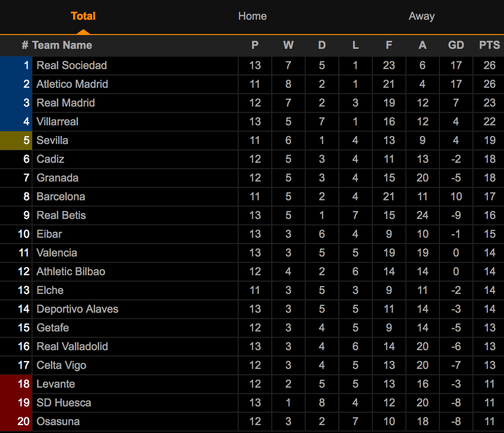504x433 pixels.
Task: Click the Deportivo Alaves team name
Action: [77, 309]
